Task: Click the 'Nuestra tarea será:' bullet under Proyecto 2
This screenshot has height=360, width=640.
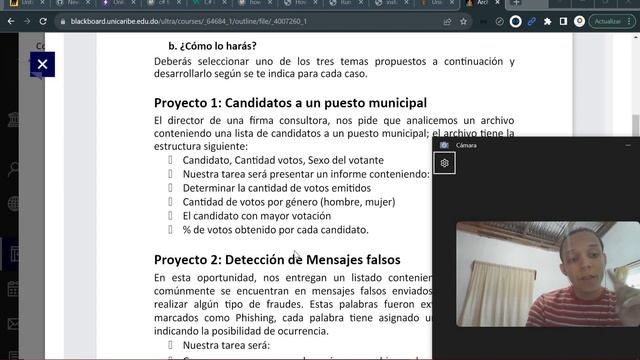Action: 226,345
